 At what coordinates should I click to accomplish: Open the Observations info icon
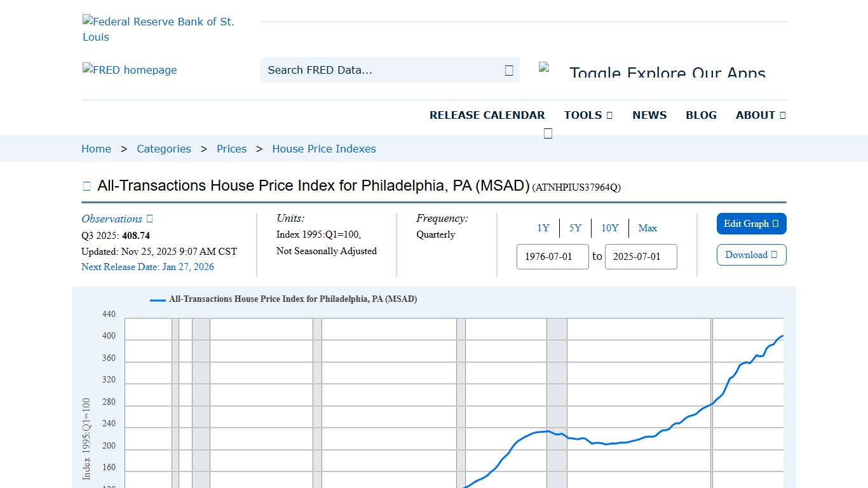point(149,219)
